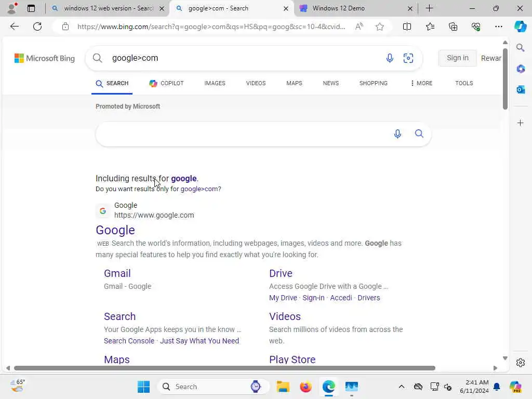
Task: Select the IMAGES search tab
Action: point(215,83)
